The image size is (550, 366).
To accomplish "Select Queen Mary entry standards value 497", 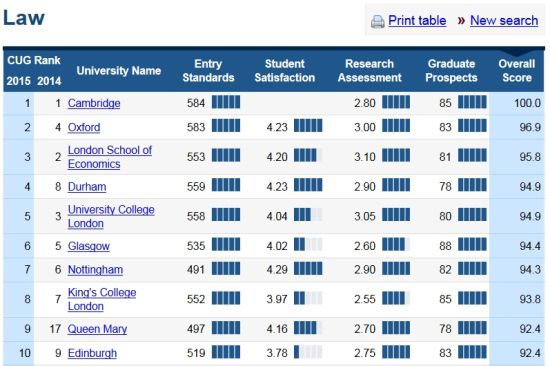I will click(x=196, y=329).
